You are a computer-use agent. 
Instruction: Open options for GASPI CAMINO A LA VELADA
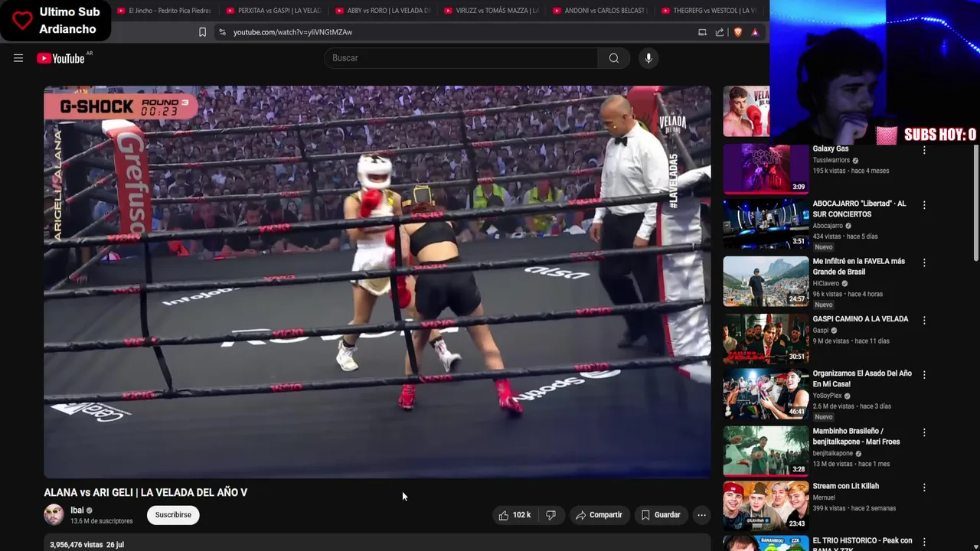pos(924,321)
